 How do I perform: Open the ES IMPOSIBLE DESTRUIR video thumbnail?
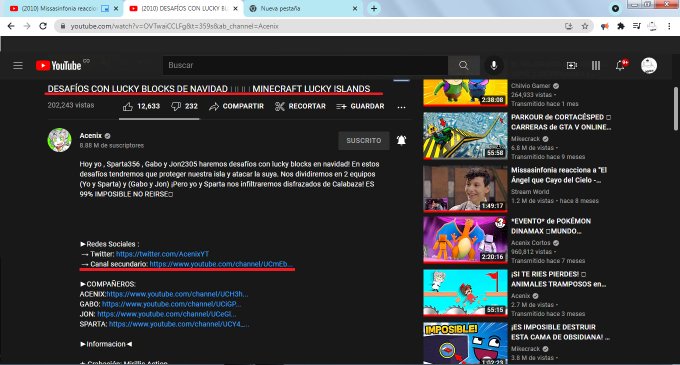coord(465,343)
